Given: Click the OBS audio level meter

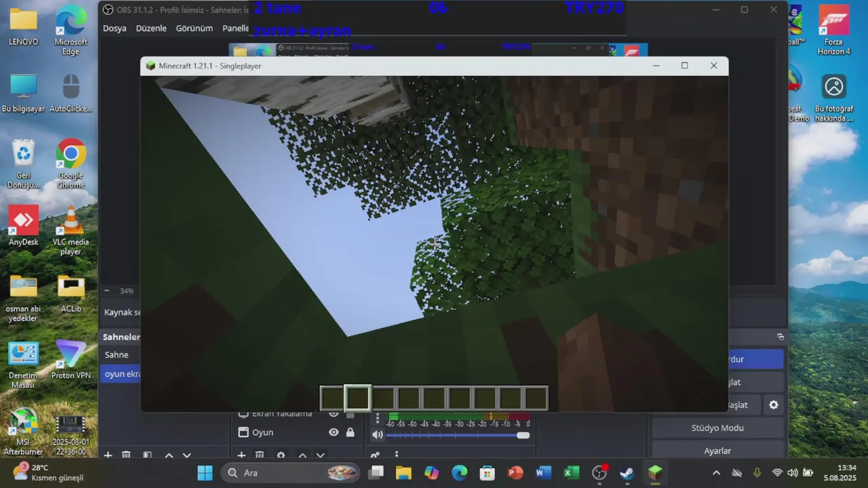Looking at the screenshot, I should pyautogui.click(x=458, y=416).
